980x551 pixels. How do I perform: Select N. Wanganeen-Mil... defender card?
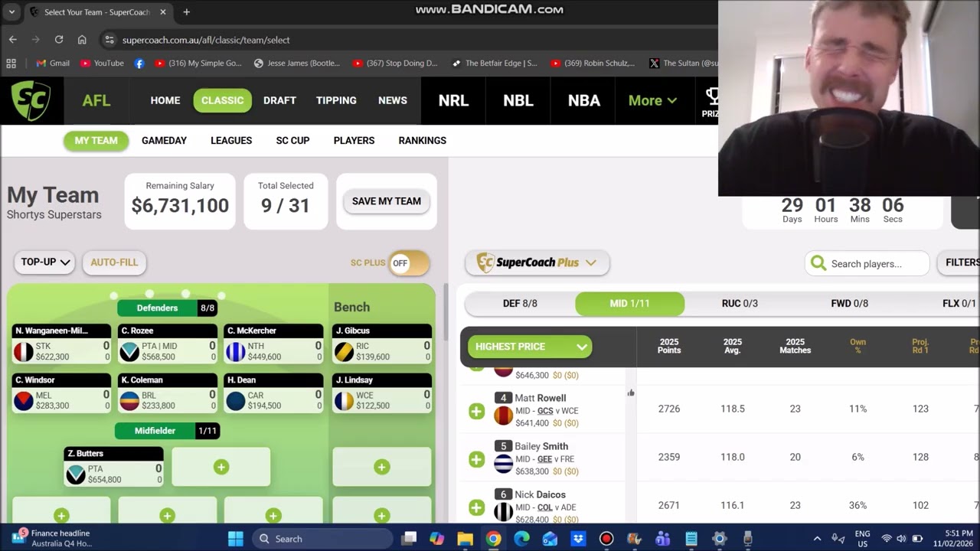point(62,344)
